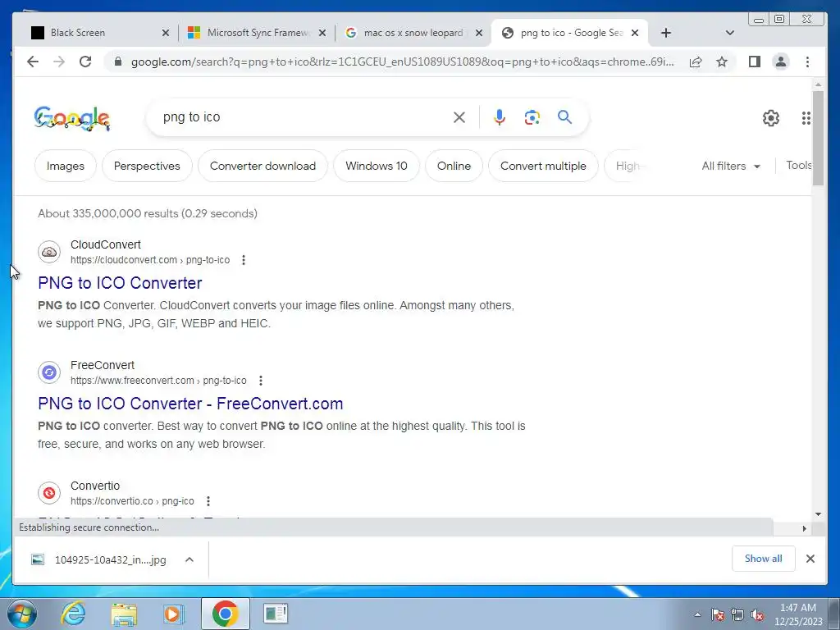This screenshot has width=840, height=630.
Task: Select the Perspectives filter chip
Action: 147,166
